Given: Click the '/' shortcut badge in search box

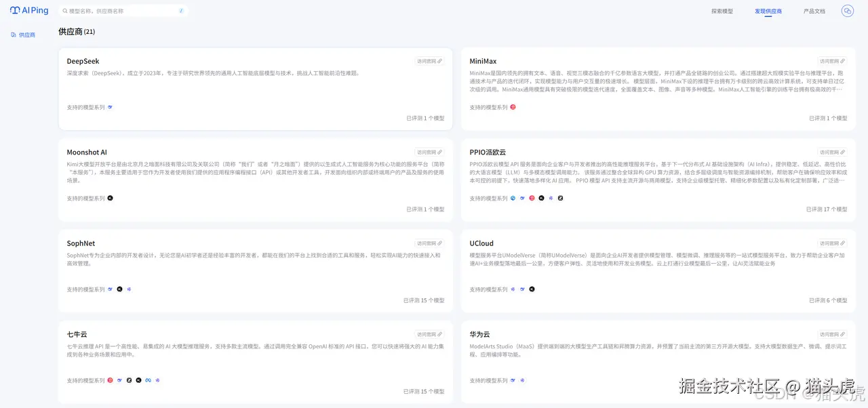Looking at the screenshot, I should tap(181, 11).
